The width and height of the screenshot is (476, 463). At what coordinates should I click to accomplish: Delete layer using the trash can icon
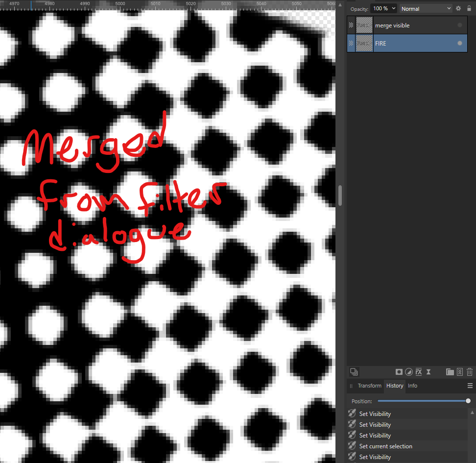470,372
